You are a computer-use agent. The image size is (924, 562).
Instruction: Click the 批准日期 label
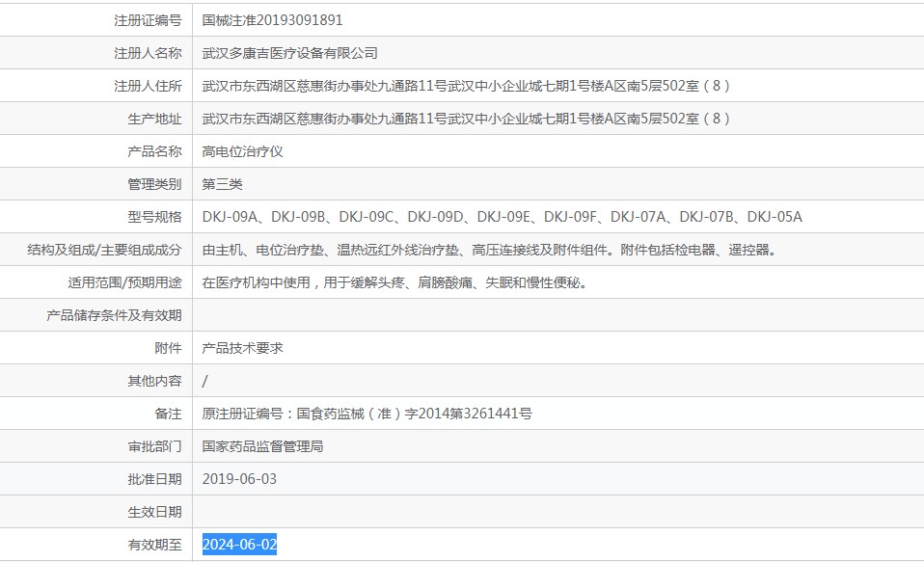click(154, 479)
